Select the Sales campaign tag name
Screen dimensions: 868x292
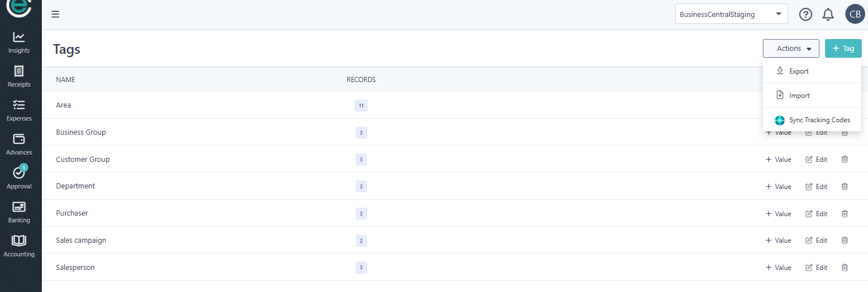pyautogui.click(x=81, y=241)
